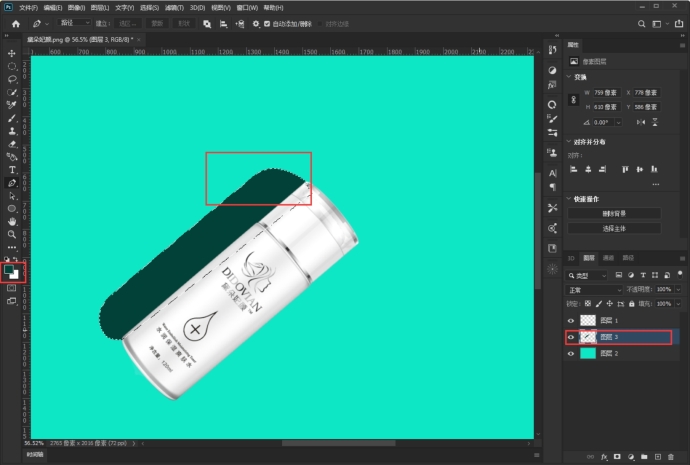This screenshot has height=465, width=690.
Task: Open the tool preset picker arrow
Action: [x=47, y=24]
